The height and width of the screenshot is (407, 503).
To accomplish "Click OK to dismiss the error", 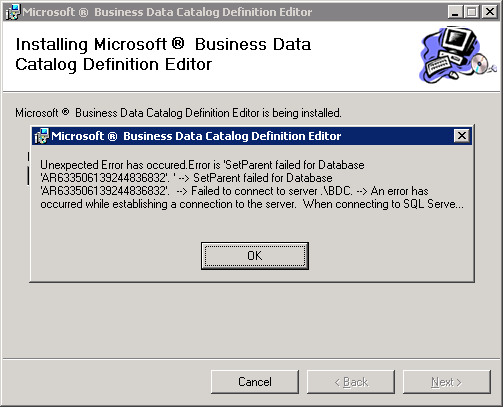I will [255, 256].
